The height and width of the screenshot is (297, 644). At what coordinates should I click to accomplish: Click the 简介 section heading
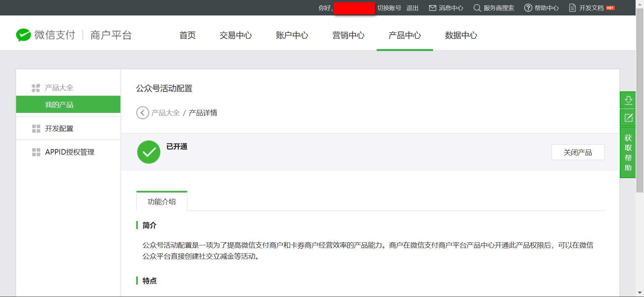(149, 225)
